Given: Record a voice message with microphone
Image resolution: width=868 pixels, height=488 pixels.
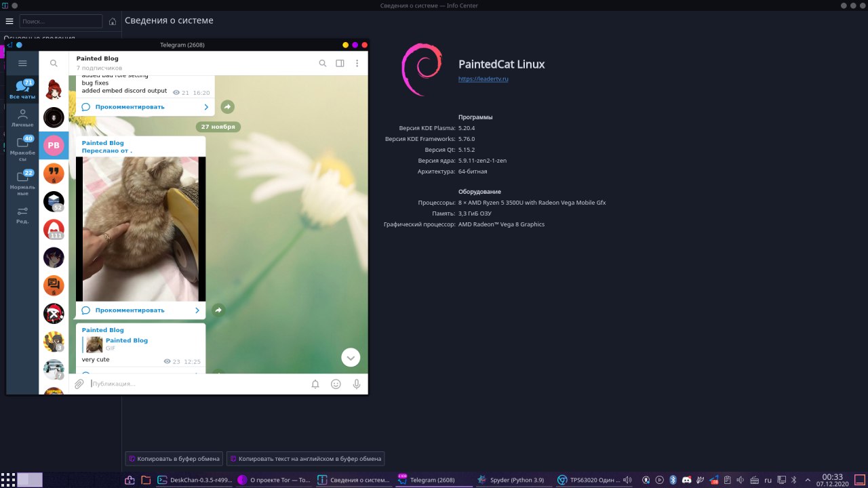Looking at the screenshot, I should 357,384.
